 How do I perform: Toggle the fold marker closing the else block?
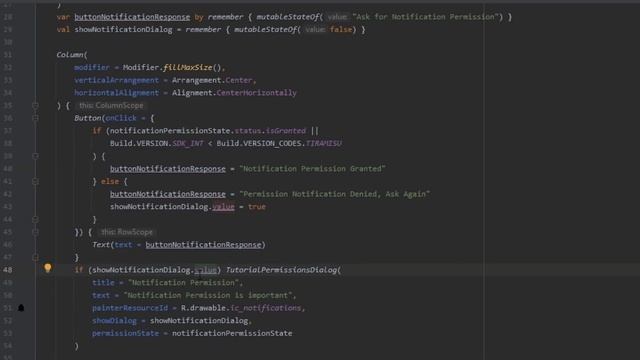click(x=36, y=219)
